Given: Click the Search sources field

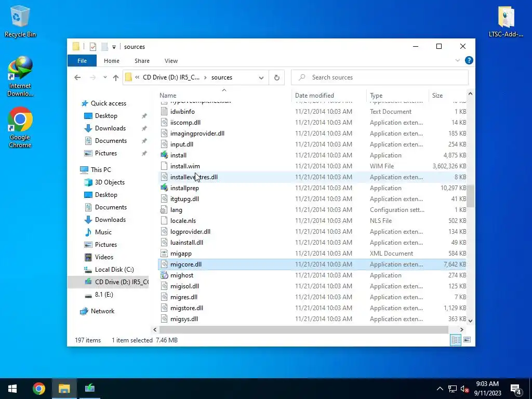Looking at the screenshot, I should coord(380,77).
